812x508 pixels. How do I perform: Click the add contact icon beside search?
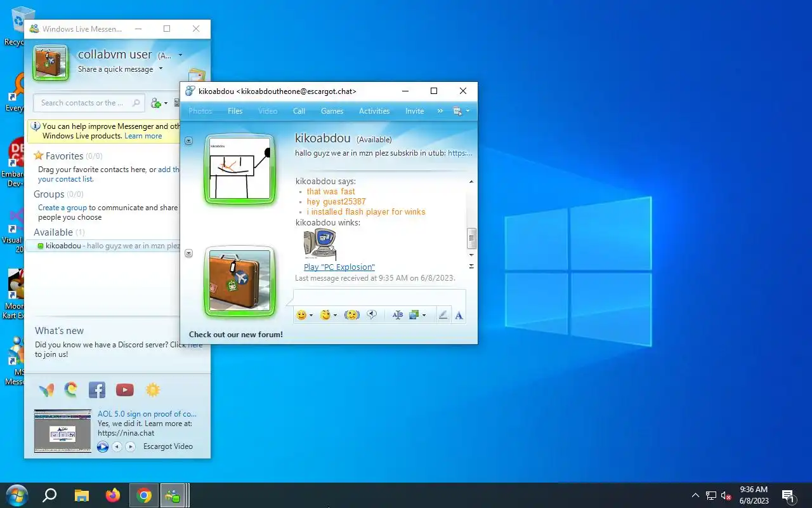tap(156, 103)
